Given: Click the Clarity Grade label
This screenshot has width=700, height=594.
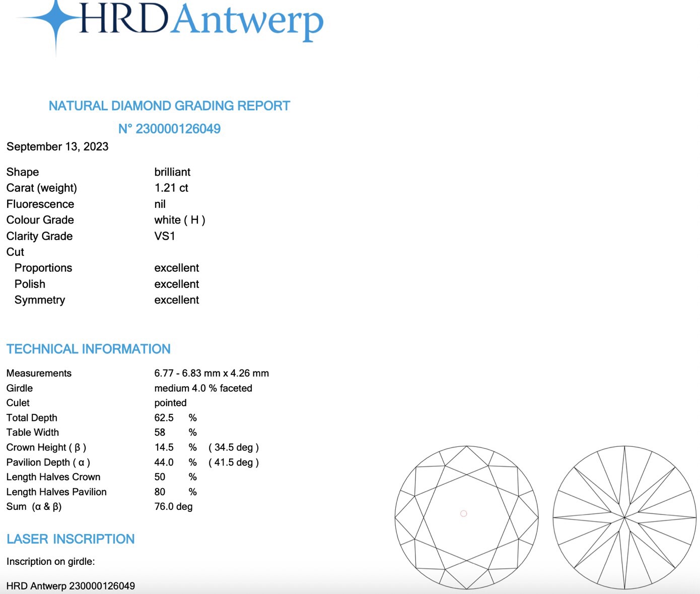Looking at the screenshot, I should pos(39,236).
